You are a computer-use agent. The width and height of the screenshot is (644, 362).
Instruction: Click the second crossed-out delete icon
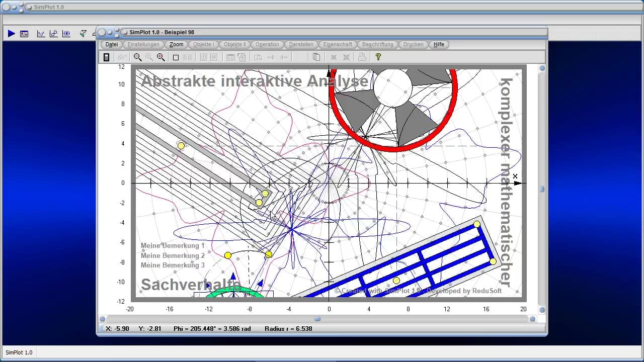point(346,58)
